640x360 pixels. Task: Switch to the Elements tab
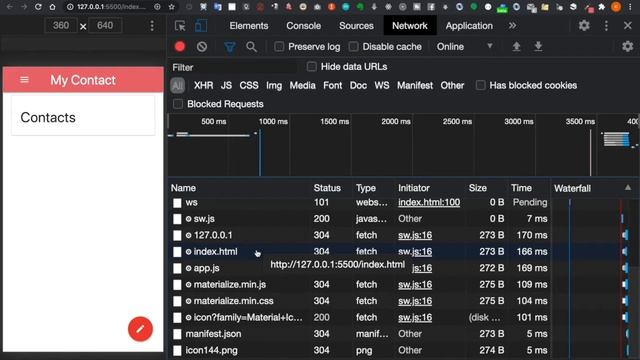point(249,26)
